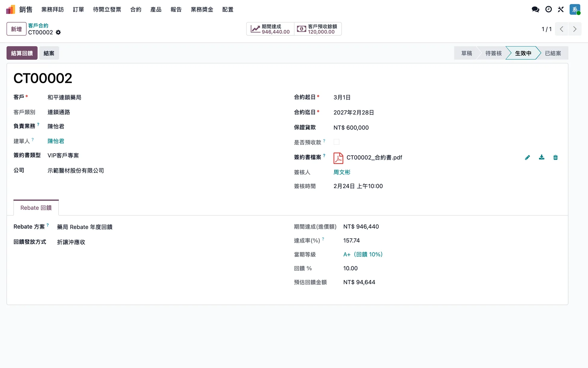Open the 待開立發票 menu
The height and width of the screenshot is (368, 588).
[107, 10]
